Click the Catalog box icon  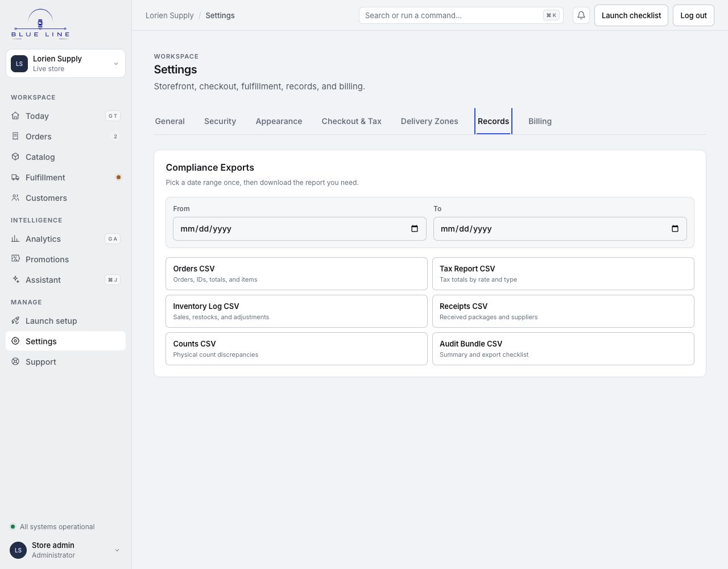click(15, 156)
